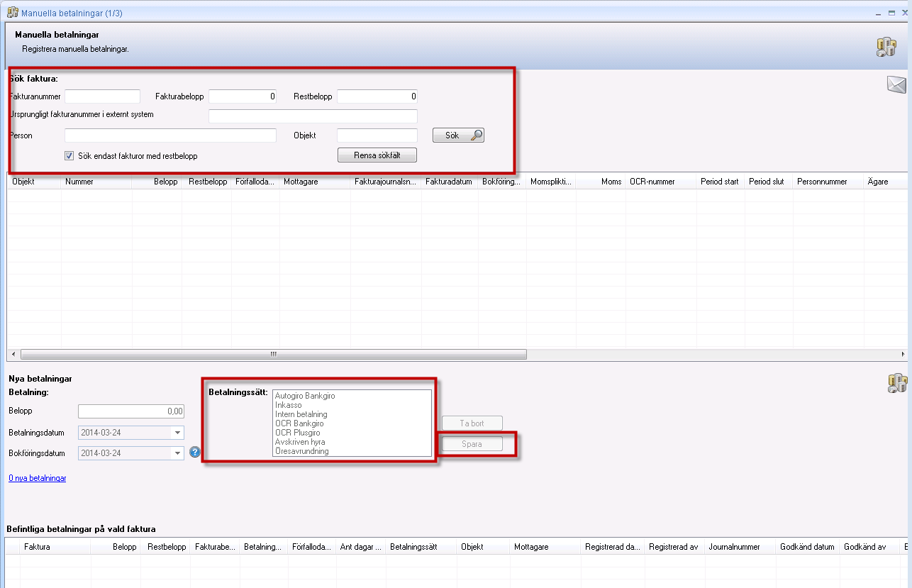The width and height of the screenshot is (912, 588).
Task: Click the Restbelopp input field
Action: point(377,96)
